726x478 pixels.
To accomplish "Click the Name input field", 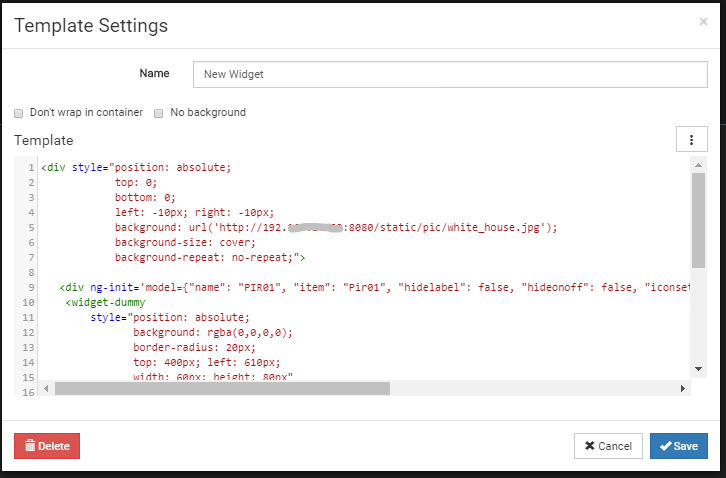I will pos(450,74).
